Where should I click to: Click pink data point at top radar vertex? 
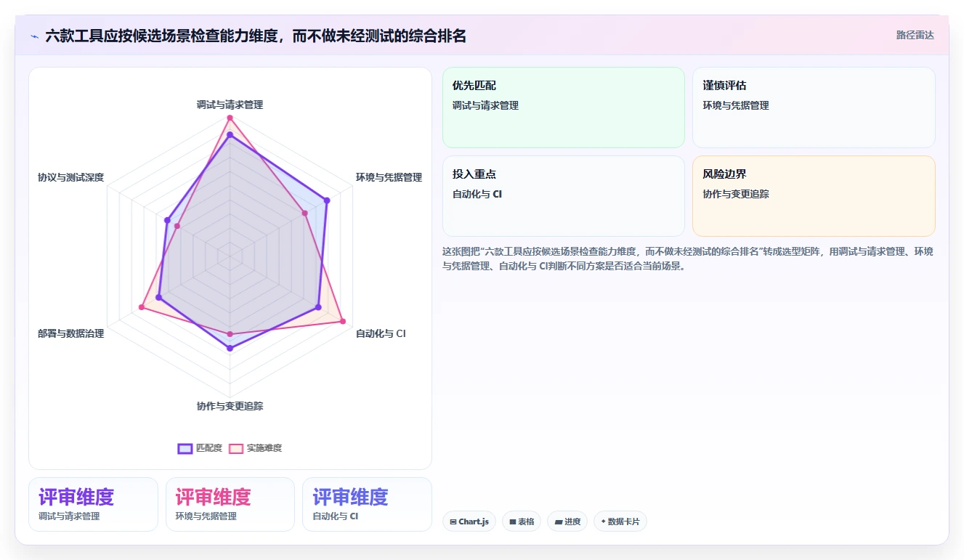230,118
